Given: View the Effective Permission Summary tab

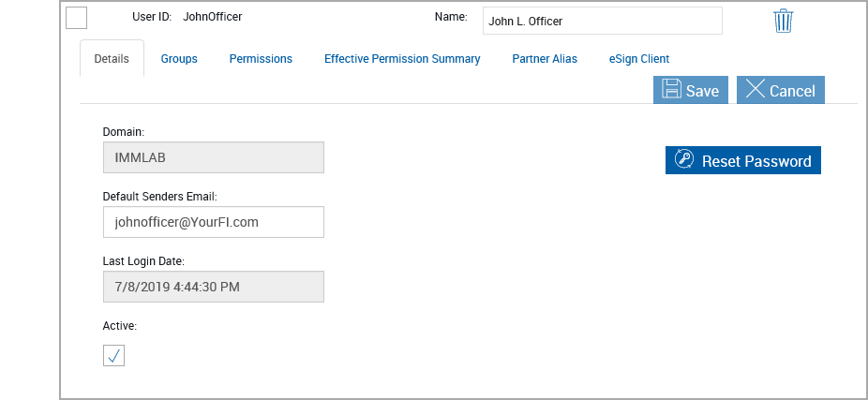Looking at the screenshot, I should [402, 58].
